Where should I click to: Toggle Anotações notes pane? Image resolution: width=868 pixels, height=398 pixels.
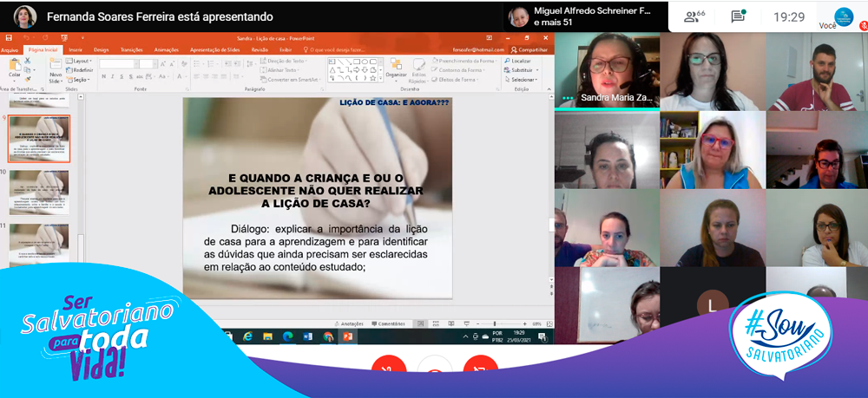pos(349,323)
